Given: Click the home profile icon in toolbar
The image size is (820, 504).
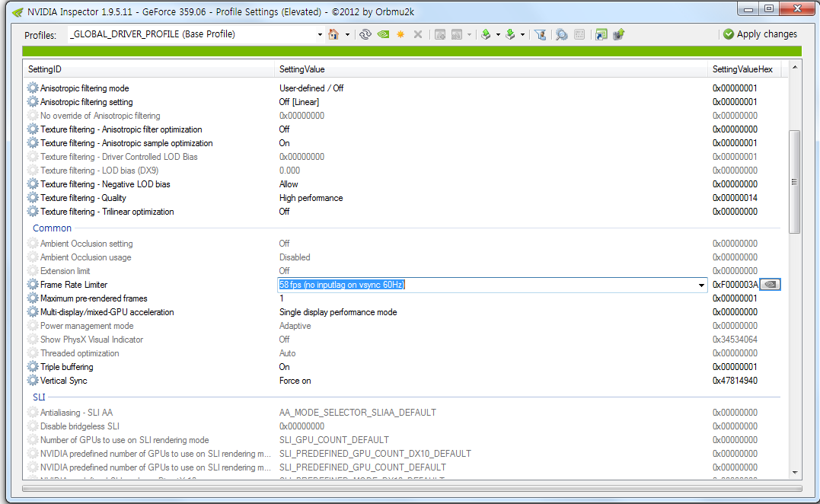Looking at the screenshot, I should coord(333,34).
